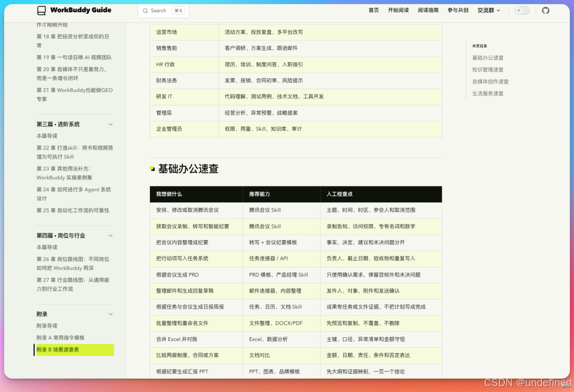
Task: Click the 基础办公速查 section heading
Action: 188,169
